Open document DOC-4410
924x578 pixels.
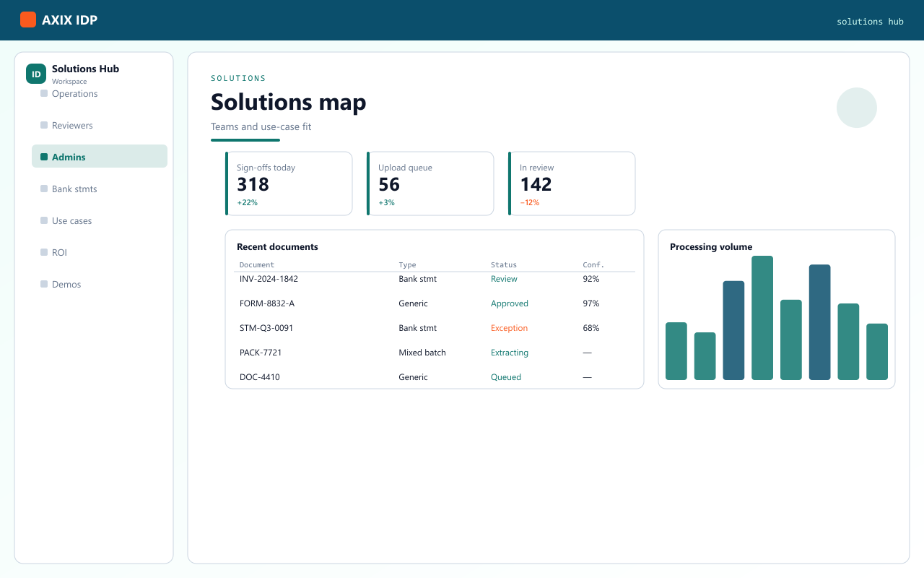coord(260,377)
